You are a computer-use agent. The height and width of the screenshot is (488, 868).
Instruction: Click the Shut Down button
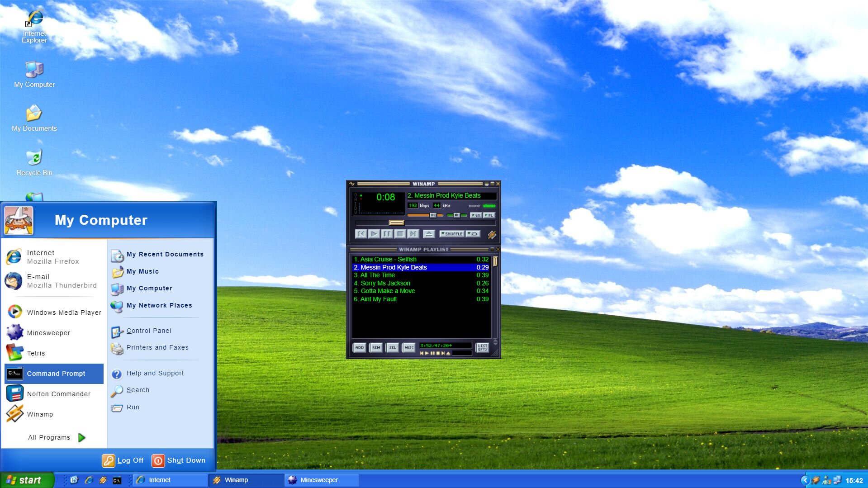tap(179, 460)
